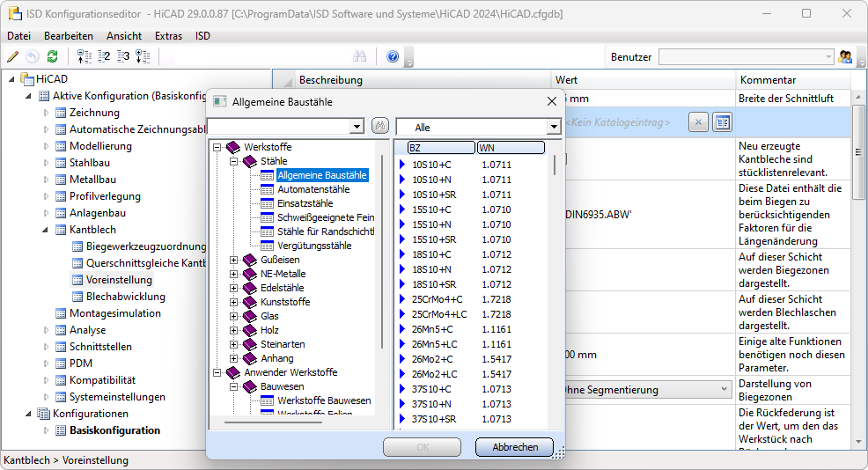Expand the Gußeisen node

pyautogui.click(x=233, y=260)
